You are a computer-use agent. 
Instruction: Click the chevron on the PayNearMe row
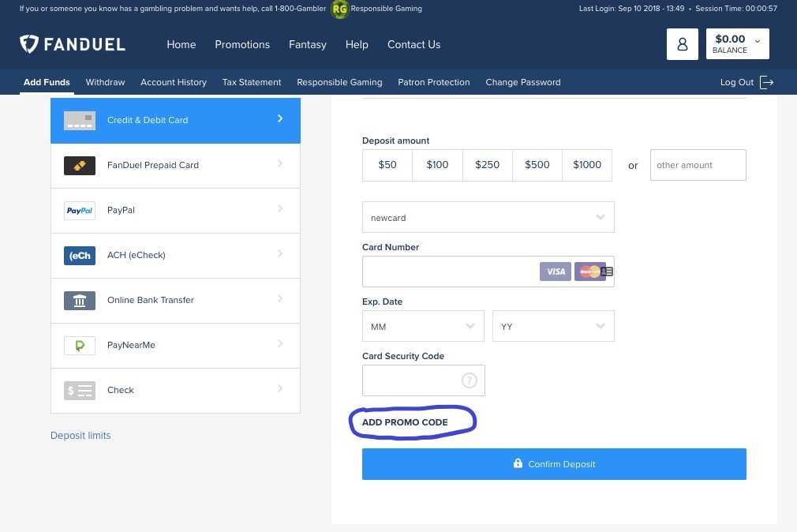(280, 343)
